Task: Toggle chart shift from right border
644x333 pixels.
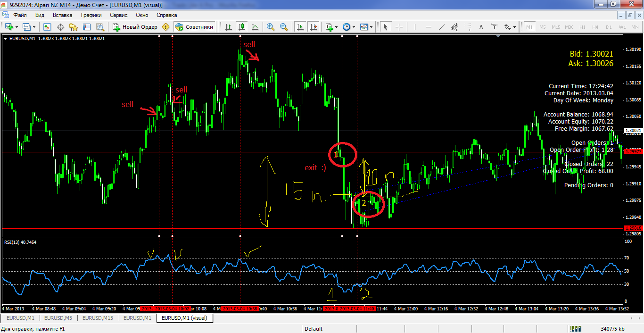Action: click(x=314, y=27)
